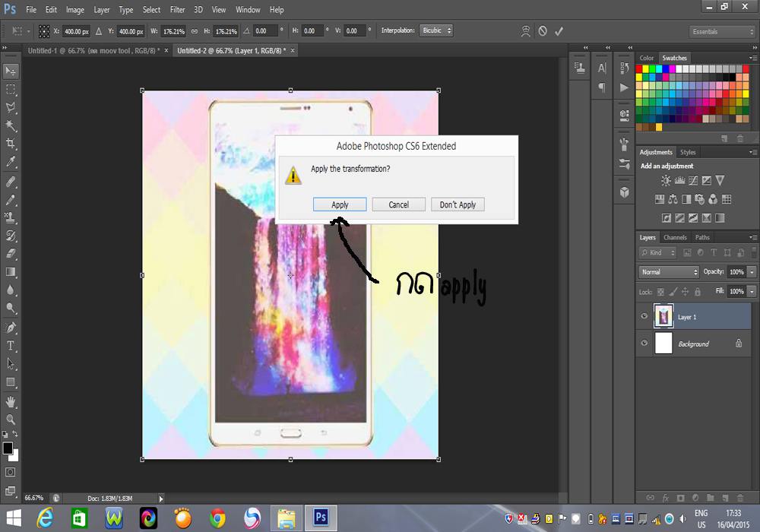
Task: Open Google Chrome from the taskbar
Action: point(217,518)
